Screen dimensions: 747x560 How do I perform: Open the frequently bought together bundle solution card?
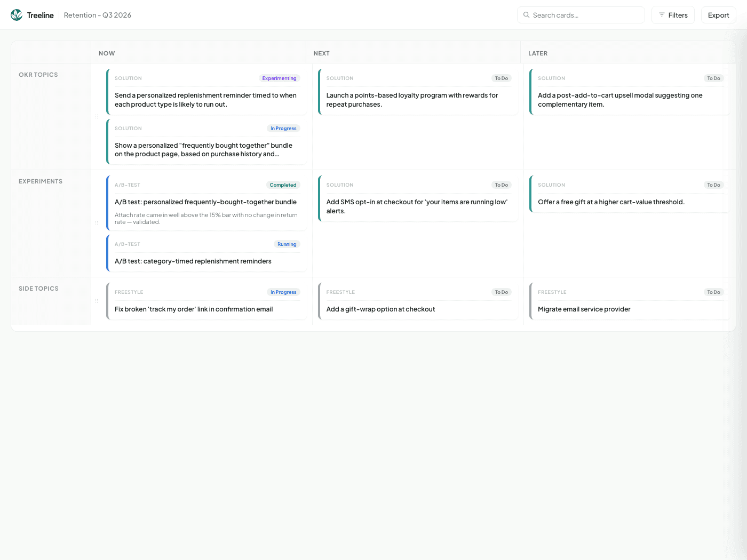(x=206, y=142)
